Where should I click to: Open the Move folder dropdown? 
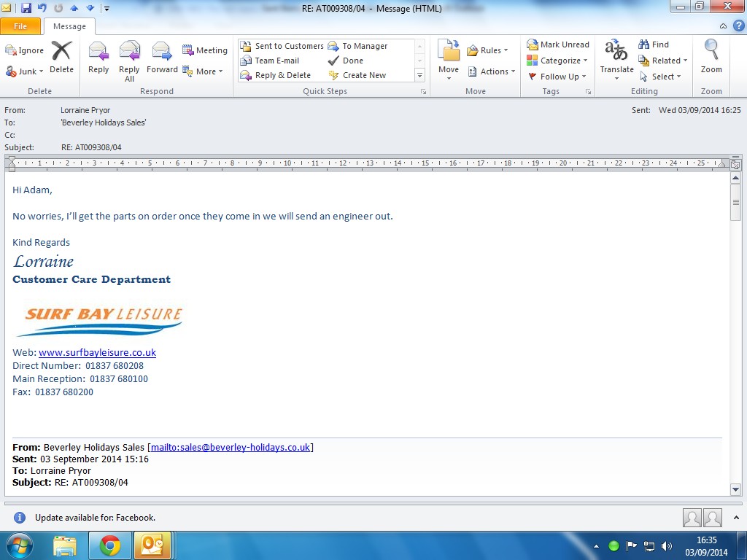point(449,61)
